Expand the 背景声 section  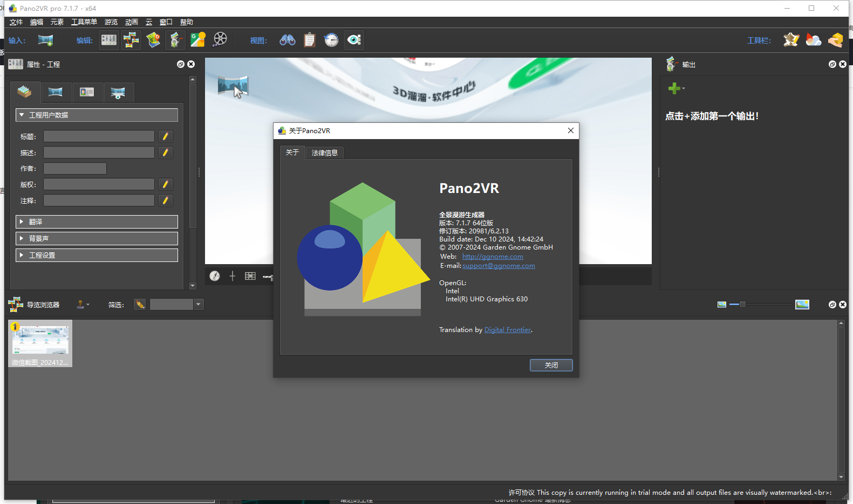[97, 238]
